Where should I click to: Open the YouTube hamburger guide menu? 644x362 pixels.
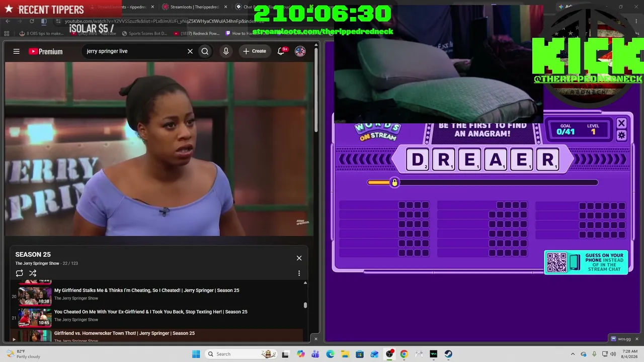pyautogui.click(x=17, y=51)
